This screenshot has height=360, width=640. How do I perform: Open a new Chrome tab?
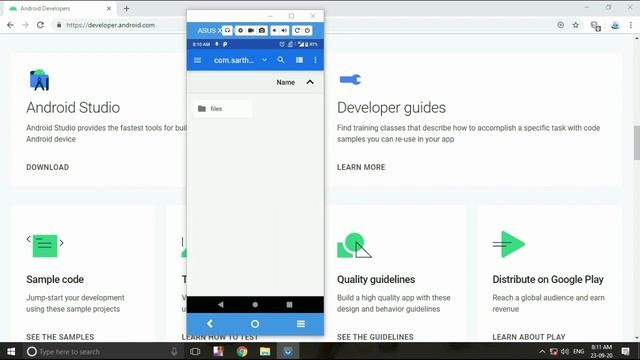(x=127, y=8)
